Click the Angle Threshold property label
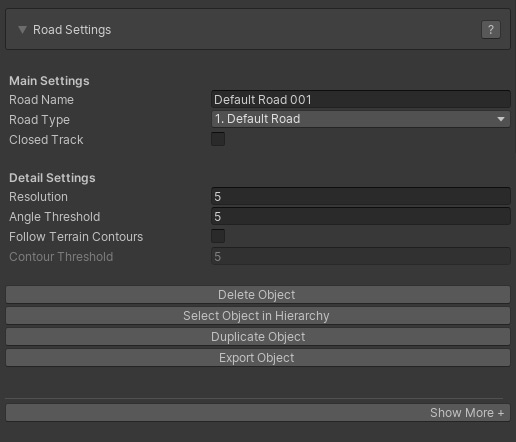This screenshot has width=516, height=442. click(x=55, y=217)
